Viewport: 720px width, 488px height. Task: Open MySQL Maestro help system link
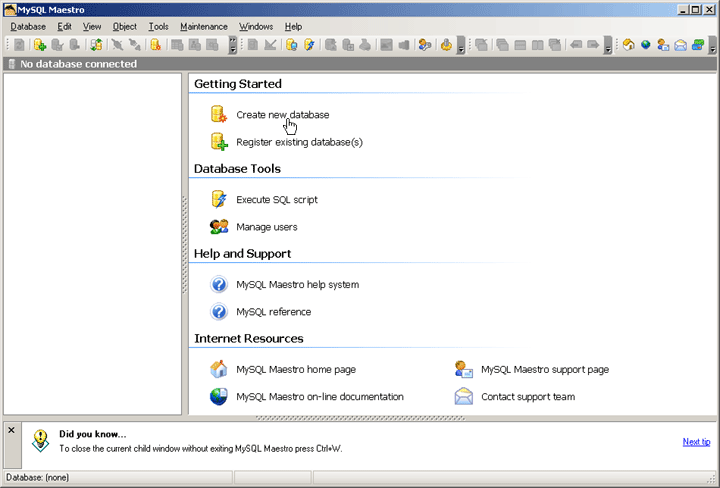point(298,285)
